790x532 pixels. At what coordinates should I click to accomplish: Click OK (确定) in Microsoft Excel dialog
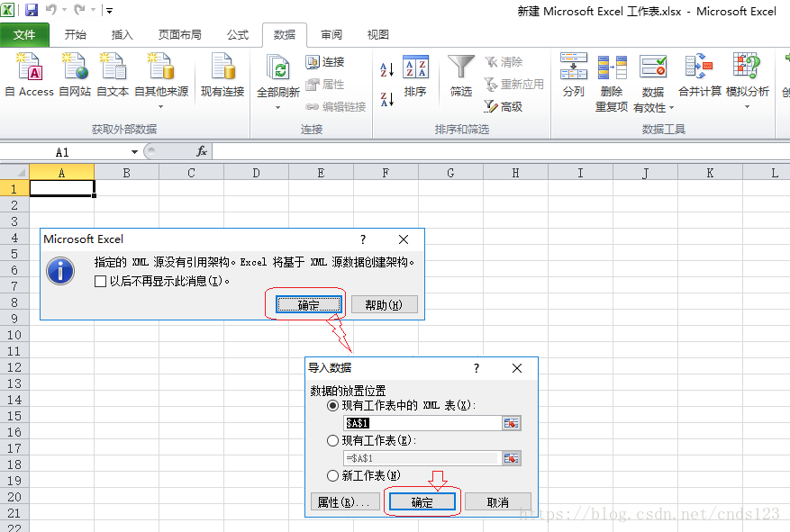[308, 305]
